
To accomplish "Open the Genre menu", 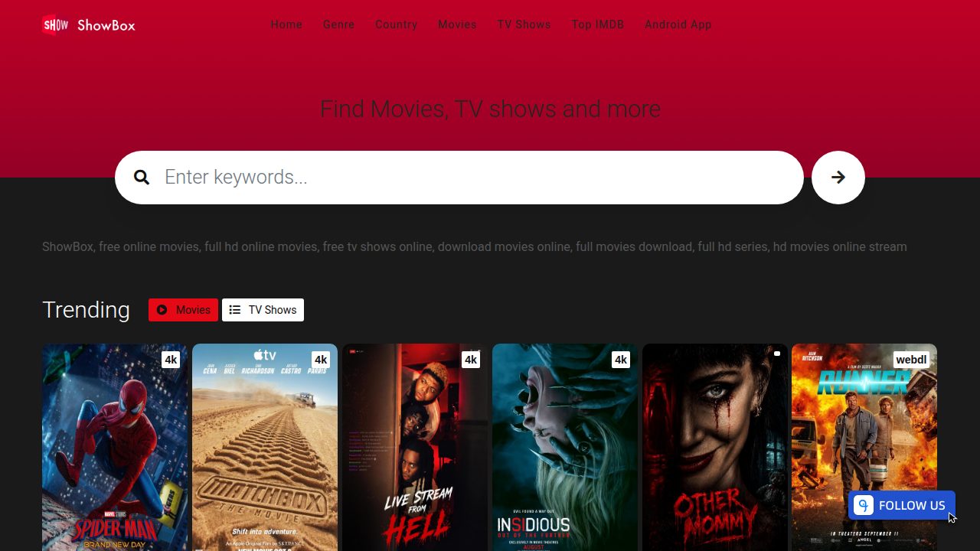I will coord(338,24).
